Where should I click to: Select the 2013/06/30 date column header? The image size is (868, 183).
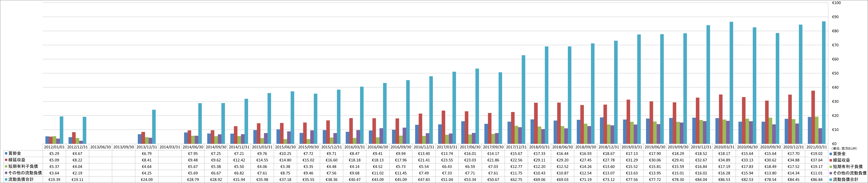[x=101, y=147]
